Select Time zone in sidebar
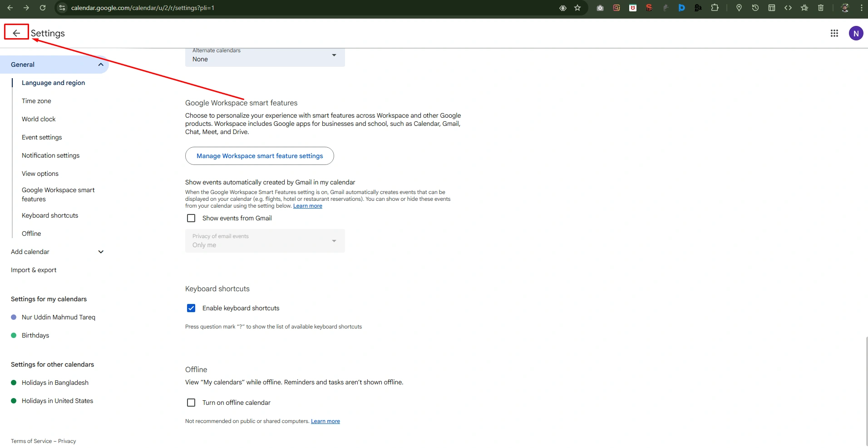 36,101
